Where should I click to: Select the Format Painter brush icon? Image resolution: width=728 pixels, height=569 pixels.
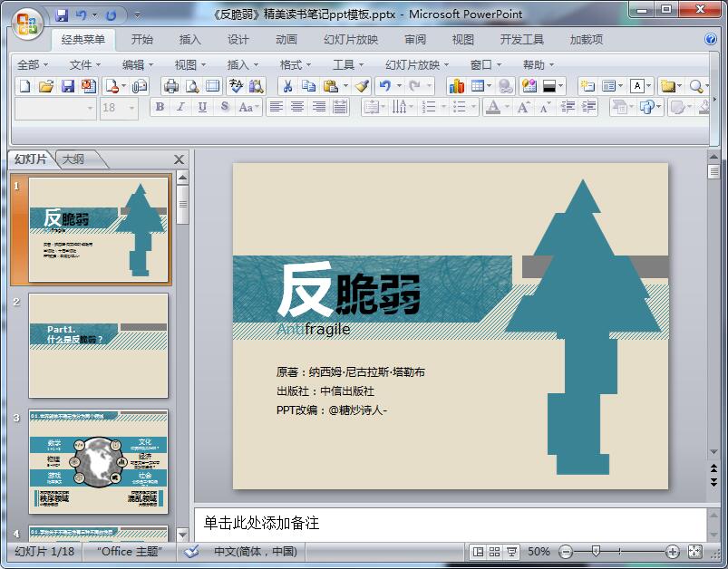(x=362, y=86)
